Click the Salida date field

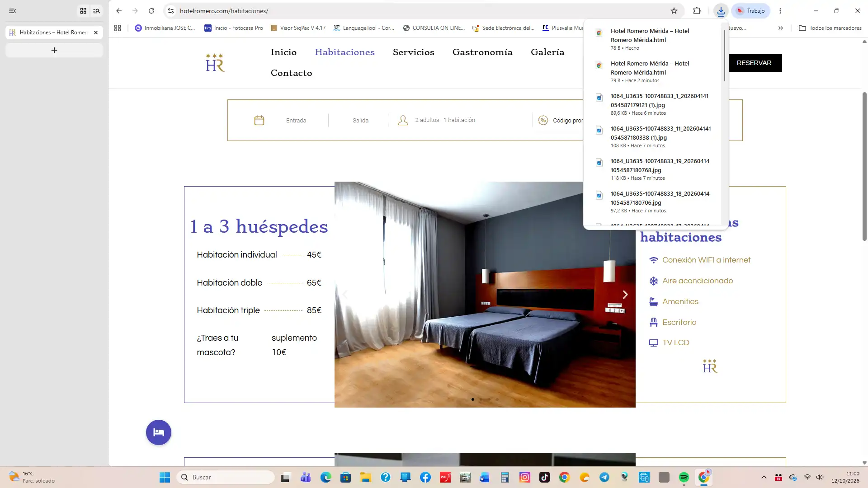coord(360,120)
